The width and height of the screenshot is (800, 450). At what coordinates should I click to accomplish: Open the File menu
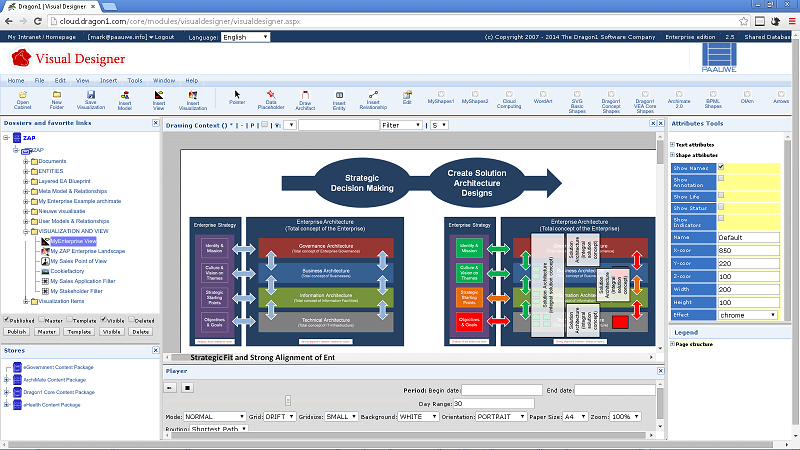(39, 81)
